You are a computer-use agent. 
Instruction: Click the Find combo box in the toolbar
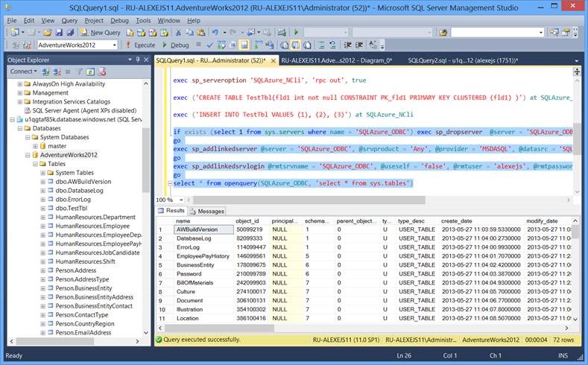(498, 33)
